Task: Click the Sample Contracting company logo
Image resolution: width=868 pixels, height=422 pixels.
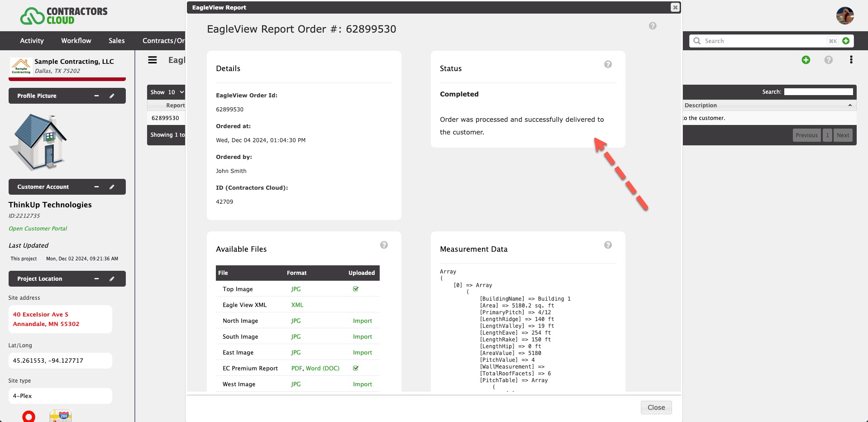Action: pyautogui.click(x=21, y=66)
